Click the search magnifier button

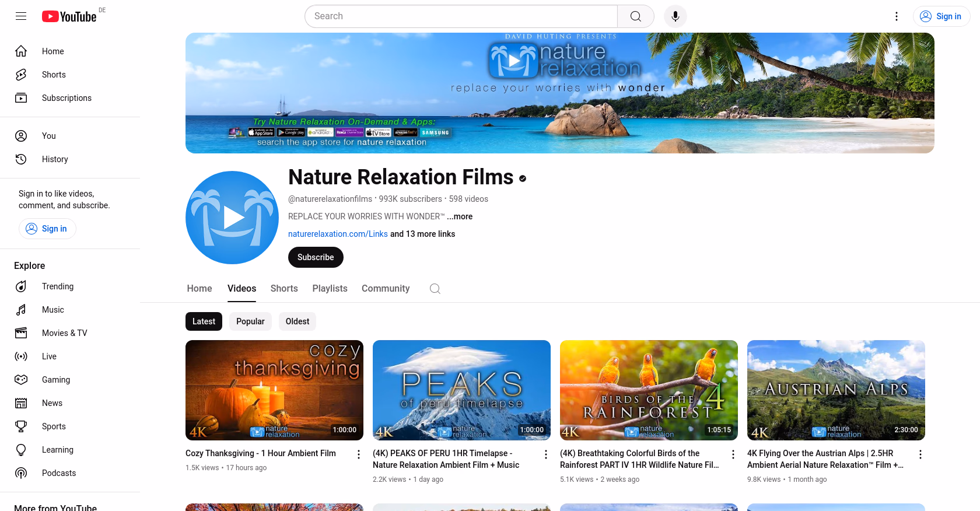tap(636, 16)
